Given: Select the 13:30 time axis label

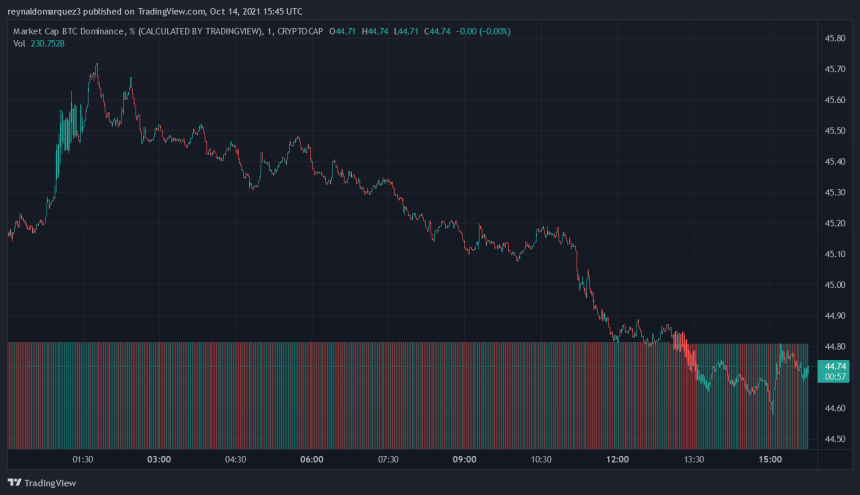Looking at the screenshot, I should point(694,460).
